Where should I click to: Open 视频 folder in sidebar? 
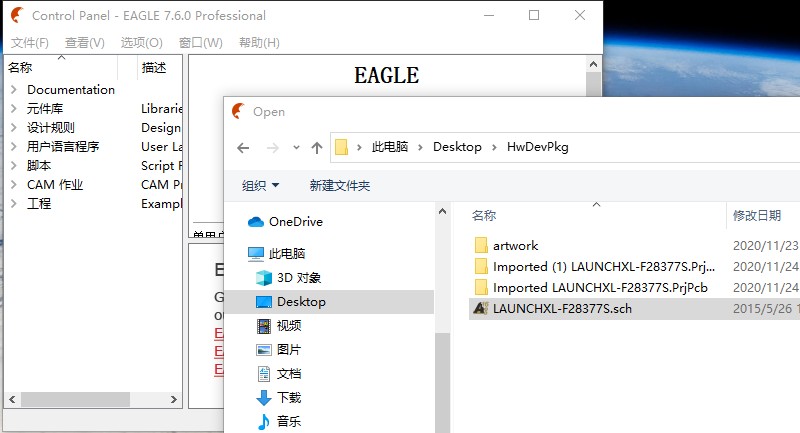(x=279, y=326)
